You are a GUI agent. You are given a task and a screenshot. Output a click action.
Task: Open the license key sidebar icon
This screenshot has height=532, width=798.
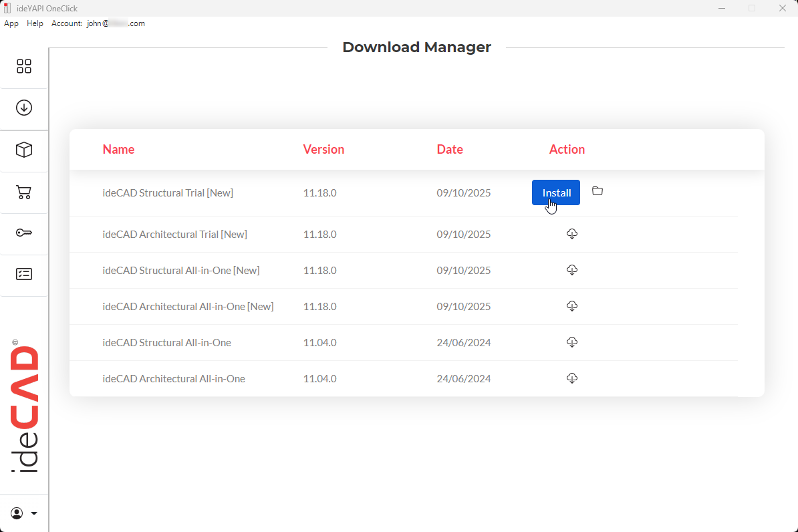(x=24, y=233)
